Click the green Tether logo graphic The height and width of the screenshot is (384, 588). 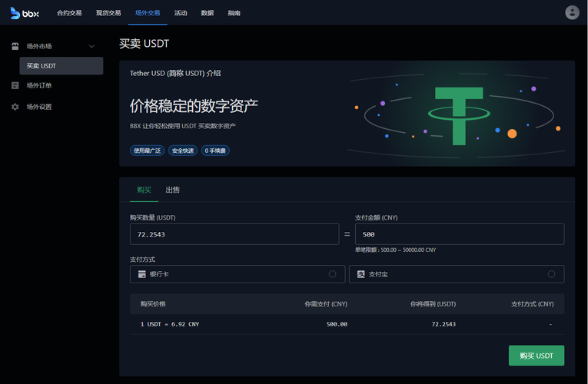tap(459, 116)
